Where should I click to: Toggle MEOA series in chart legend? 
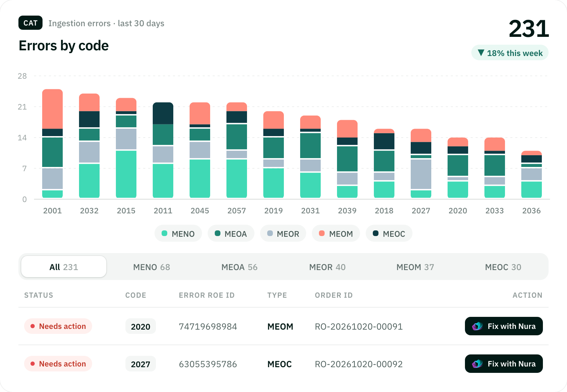[231, 234]
